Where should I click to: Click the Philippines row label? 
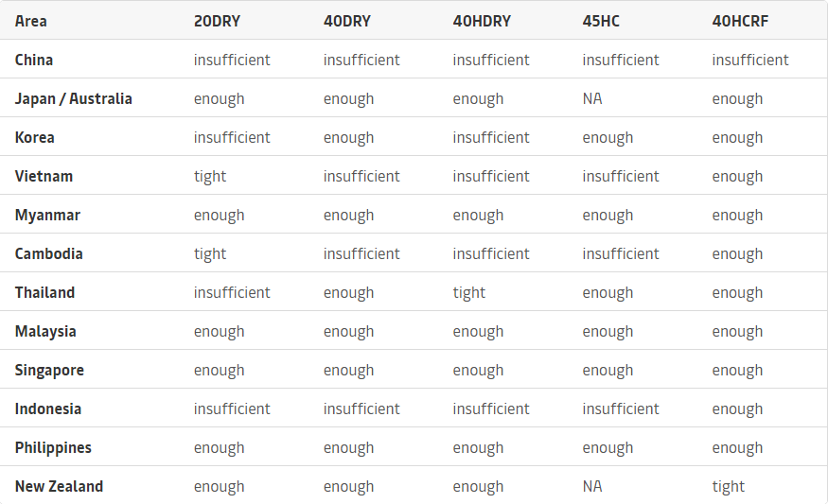[x=53, y=447]
